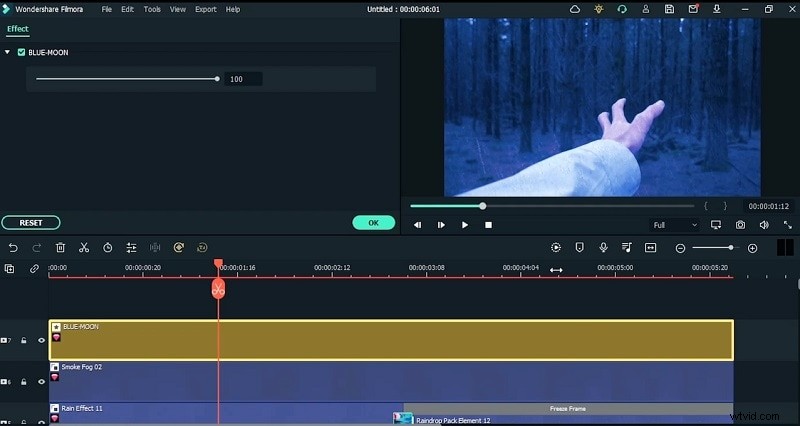The width and height of the screenshot is (800, 426).
Task: Click the preview volume speaker icon
Action: point(764,225)
